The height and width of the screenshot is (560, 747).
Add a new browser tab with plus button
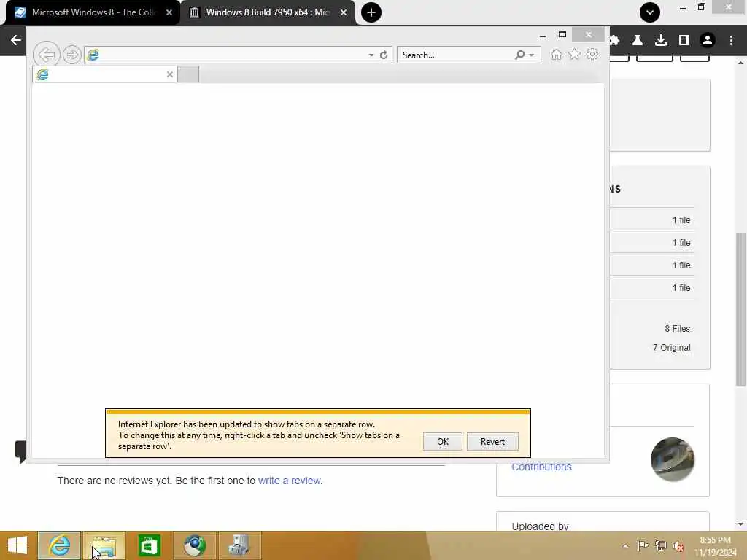coord(371,12)
